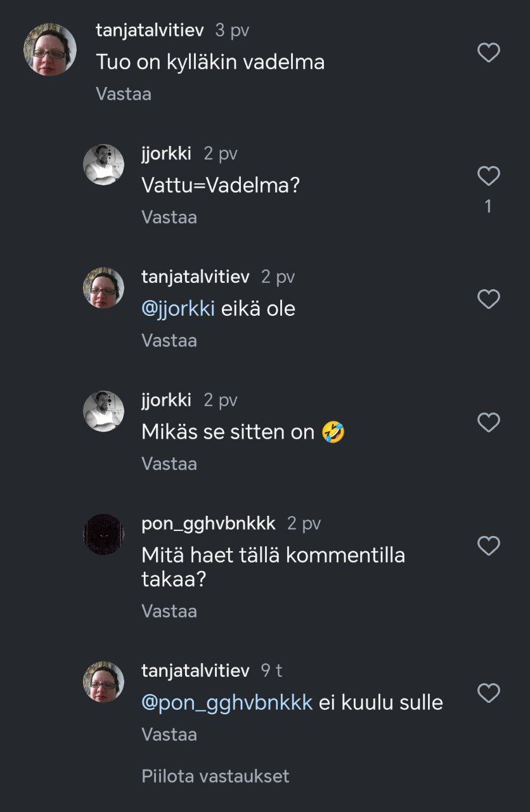Collapse replies with "Piilota vastaukset"
Viewport: 530px width, 812px height.
(x=215, y=776)
